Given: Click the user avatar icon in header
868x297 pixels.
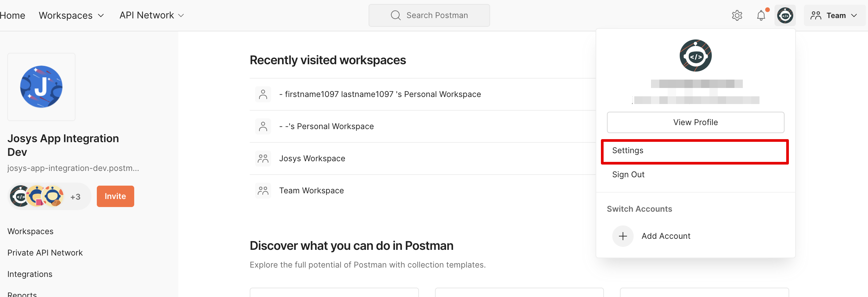Looking at the screenshot, I should pos(785,15).
